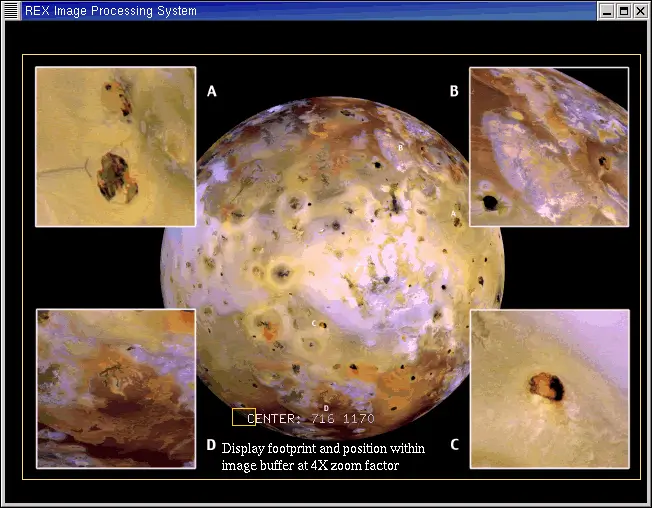652x508 pixels.
Task: Click the large letter A label beside inset
Action: pyautogui.click(x=211, y=92)
